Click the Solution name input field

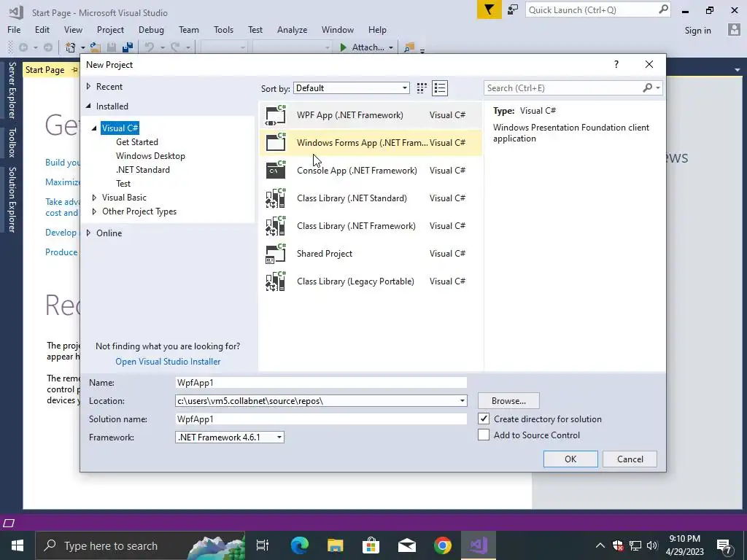pos(321,419)
